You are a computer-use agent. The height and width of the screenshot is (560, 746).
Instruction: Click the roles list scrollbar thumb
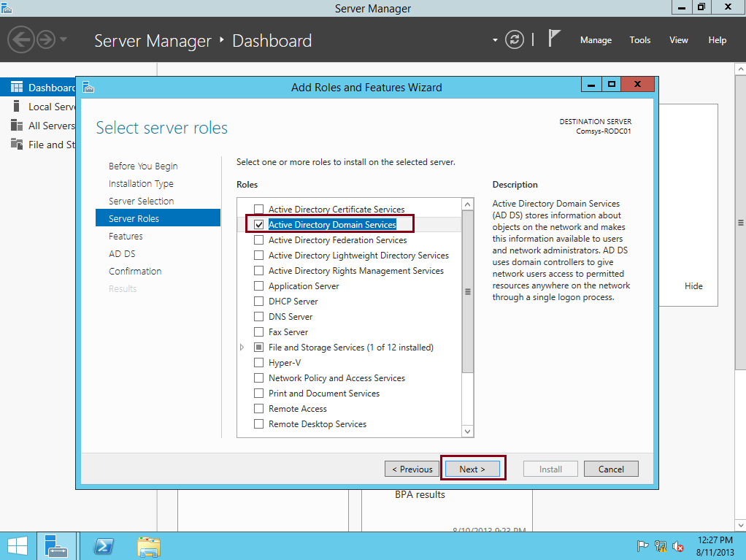point(468,291)
